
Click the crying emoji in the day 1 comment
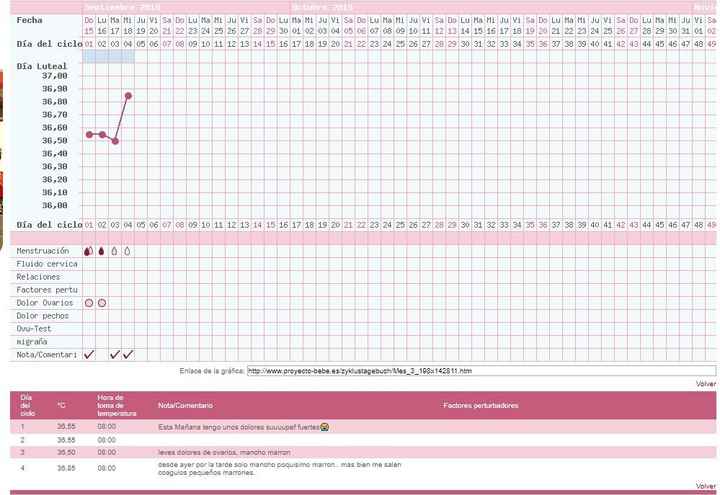pos(325,427)
